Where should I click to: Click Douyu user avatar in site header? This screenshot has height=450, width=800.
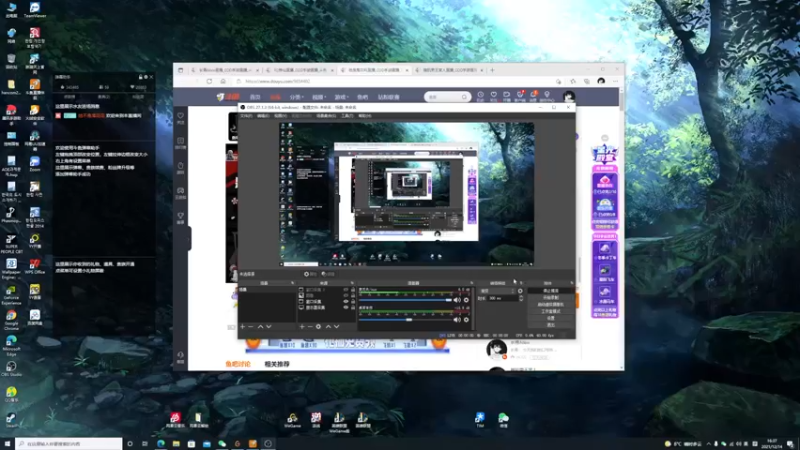click(569, 96)
